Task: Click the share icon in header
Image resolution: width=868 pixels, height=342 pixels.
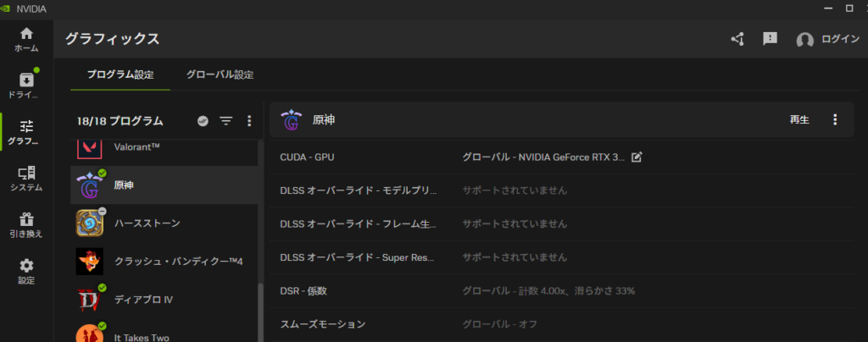Action: tap(737, 39)
